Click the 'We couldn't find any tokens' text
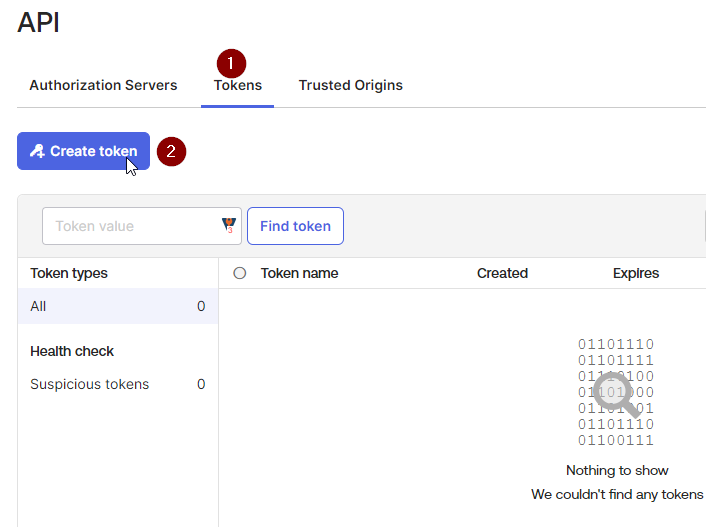The height and width of the screenshot is (527, 706). [617, 494]
